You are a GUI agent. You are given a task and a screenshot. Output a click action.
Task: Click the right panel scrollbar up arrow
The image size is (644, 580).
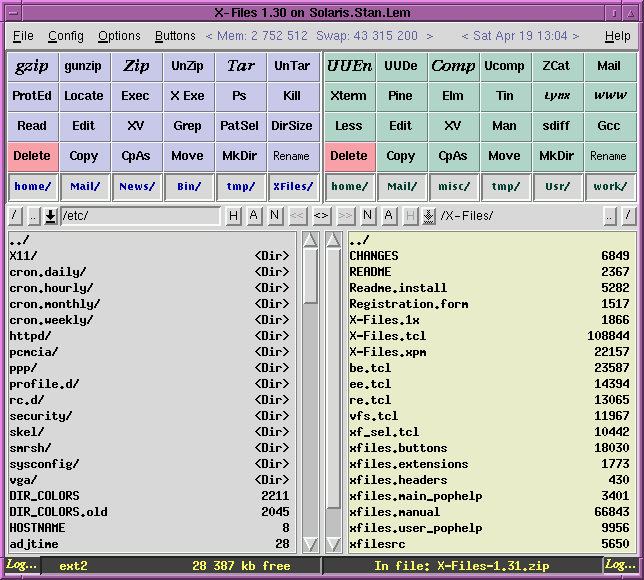[333, 240]
